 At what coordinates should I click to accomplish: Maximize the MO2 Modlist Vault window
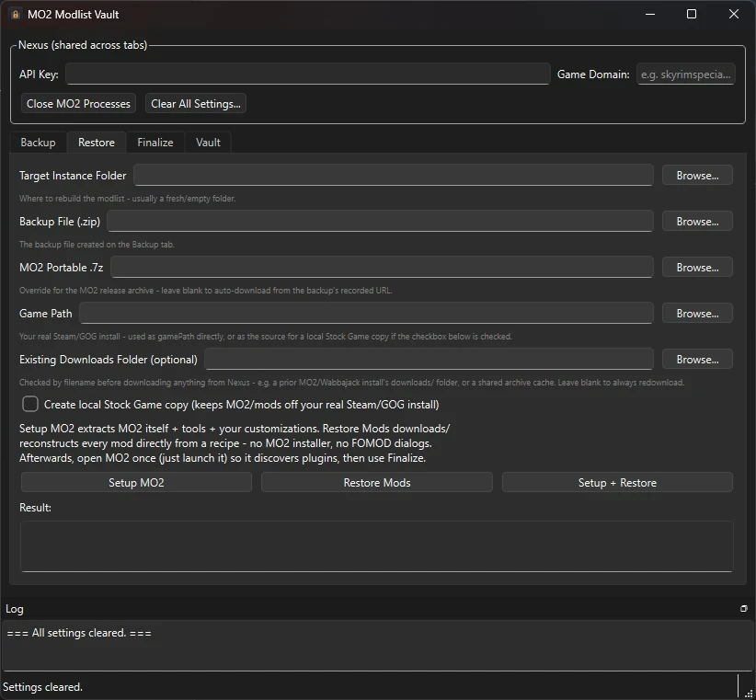pos(692,14)
